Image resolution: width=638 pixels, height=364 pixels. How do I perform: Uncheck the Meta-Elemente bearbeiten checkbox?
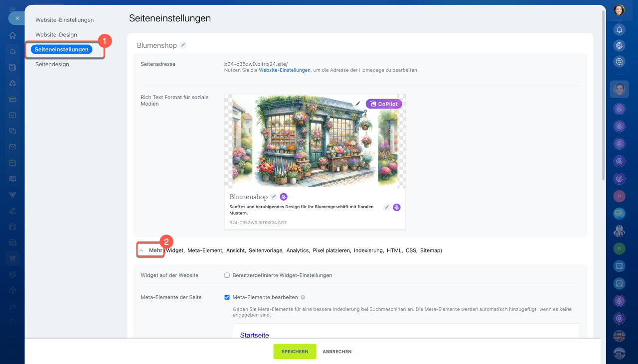pos(227,297)
